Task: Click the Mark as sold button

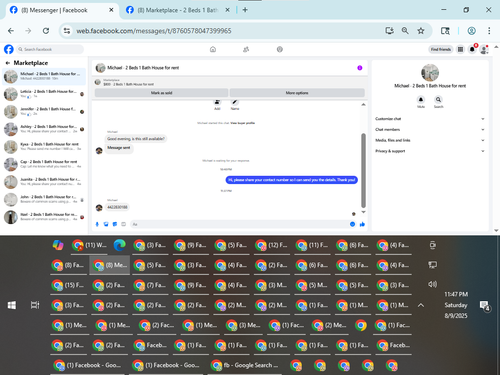Action: (161, 93)
